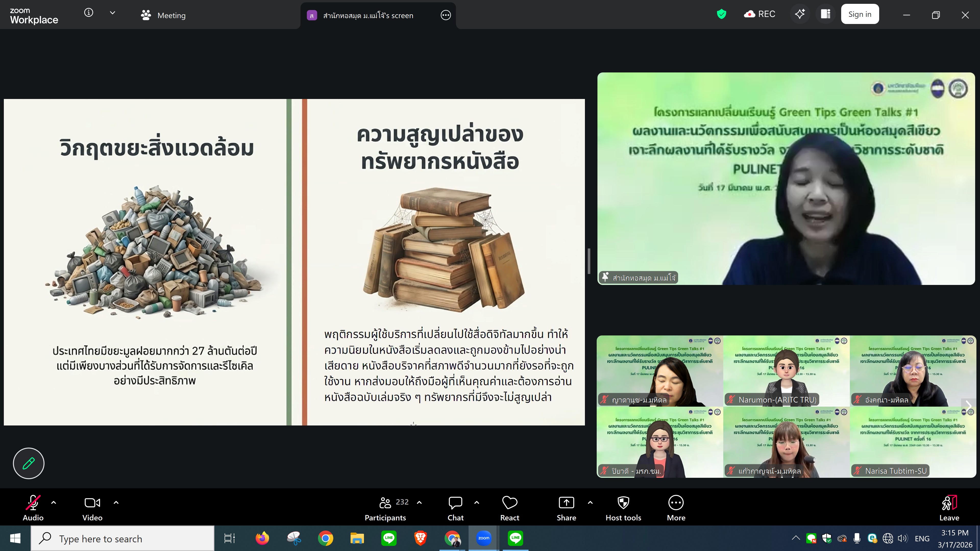Open the React heart menu
Viewport: 980px width, 551px height.
[509, 508]
